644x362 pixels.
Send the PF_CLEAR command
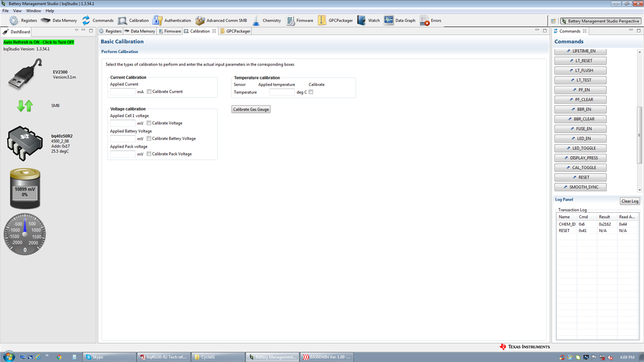[581, 100]
